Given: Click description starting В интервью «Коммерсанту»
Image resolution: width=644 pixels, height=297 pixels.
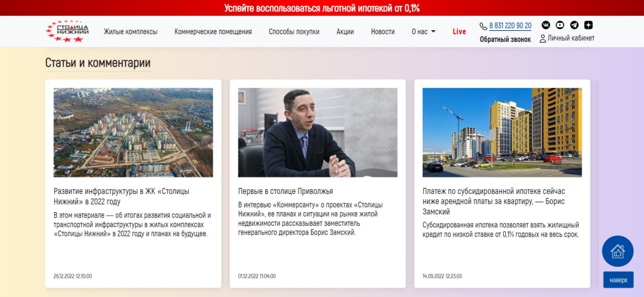Looking at the screenshot, I should (x=311, y=218).
